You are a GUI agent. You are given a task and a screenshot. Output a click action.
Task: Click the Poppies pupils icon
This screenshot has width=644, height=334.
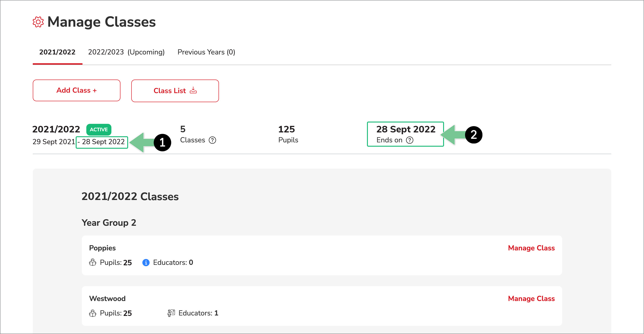pyautogui.click(x=92, y=263)
